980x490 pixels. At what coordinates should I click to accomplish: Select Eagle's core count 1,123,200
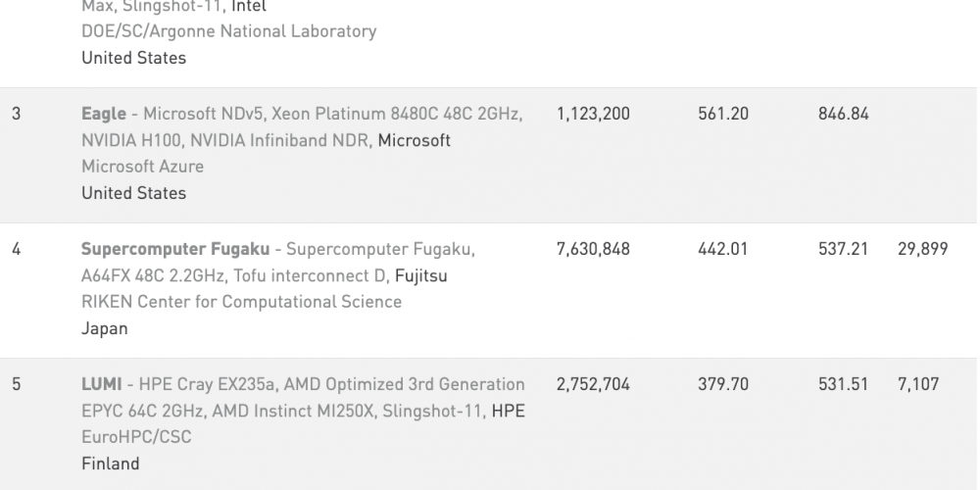tap(593, 115)
